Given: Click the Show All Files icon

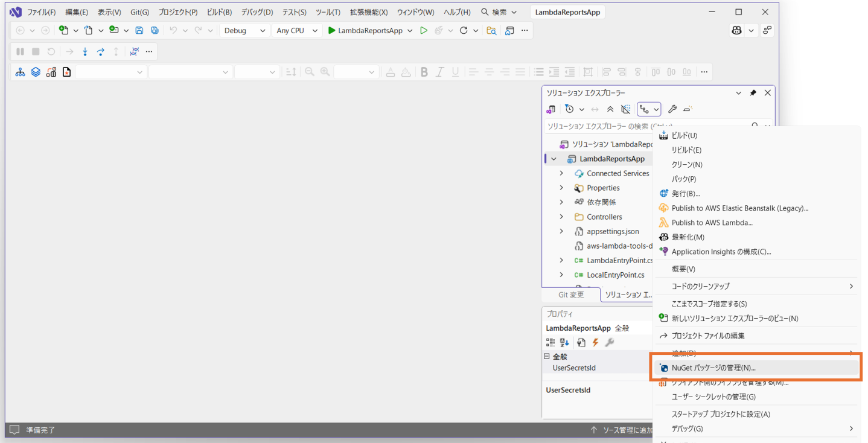Looking at the screenshot, I should pyautogui.click(x=626, y=109).
